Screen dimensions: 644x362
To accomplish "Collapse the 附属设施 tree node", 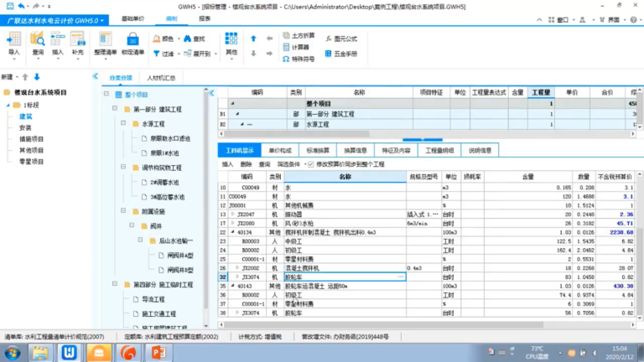I will (123, 211).
